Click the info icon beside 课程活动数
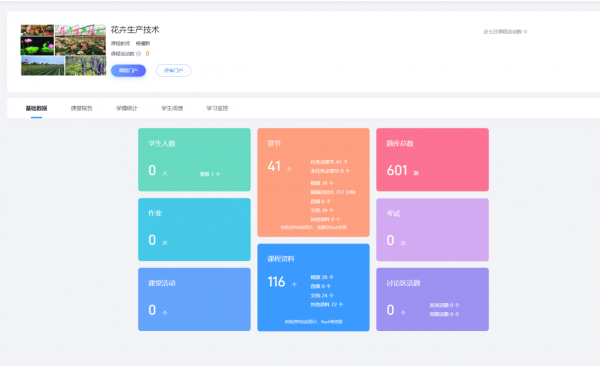This screenshot has width=600, height=366. click(x=139, y=54)
